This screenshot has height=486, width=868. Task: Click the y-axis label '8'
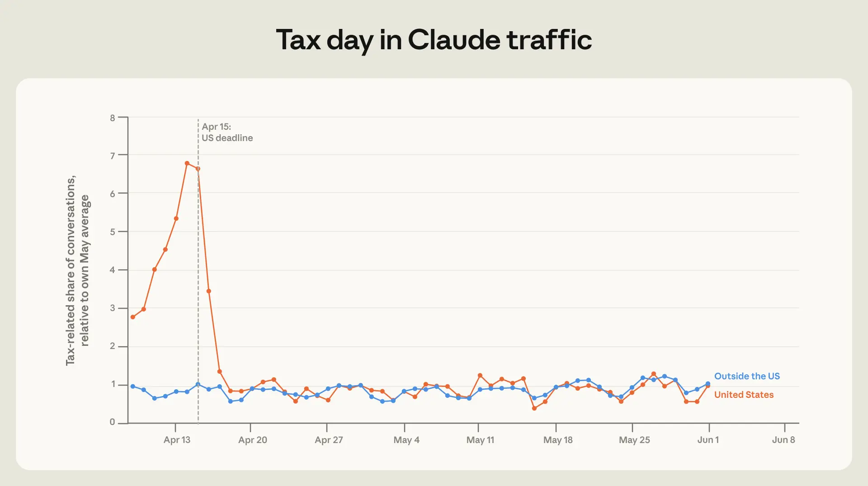pyautogui.click(x=113, y=118)
